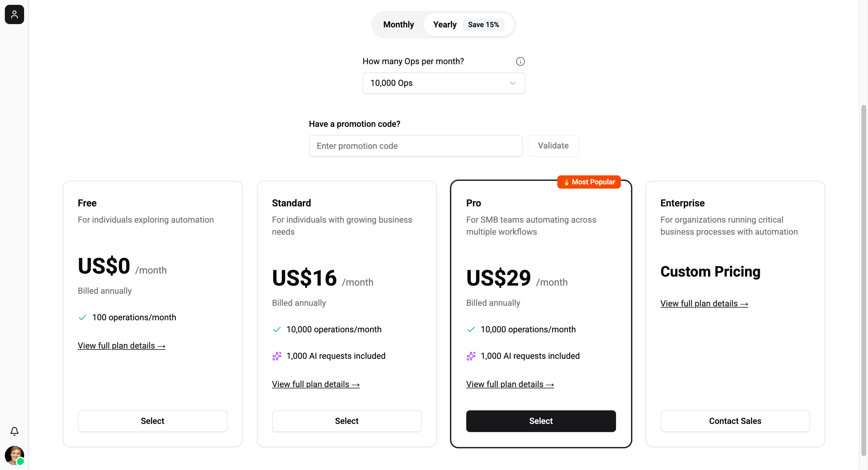Click the green checkmark in Free plan

pos(82,317)
